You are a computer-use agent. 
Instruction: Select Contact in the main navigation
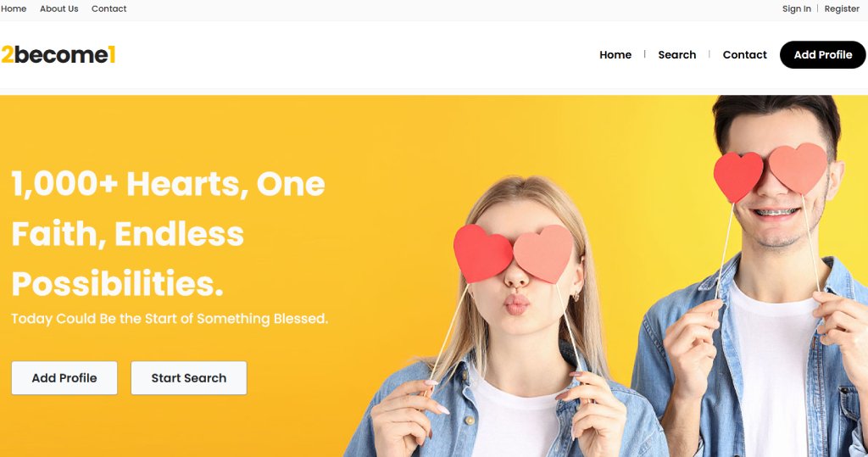pyautogui.click(x=745, y=55)
